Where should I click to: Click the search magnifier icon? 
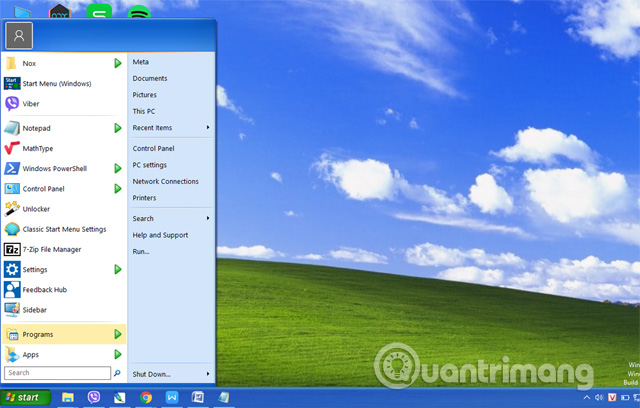pos(117,373)
